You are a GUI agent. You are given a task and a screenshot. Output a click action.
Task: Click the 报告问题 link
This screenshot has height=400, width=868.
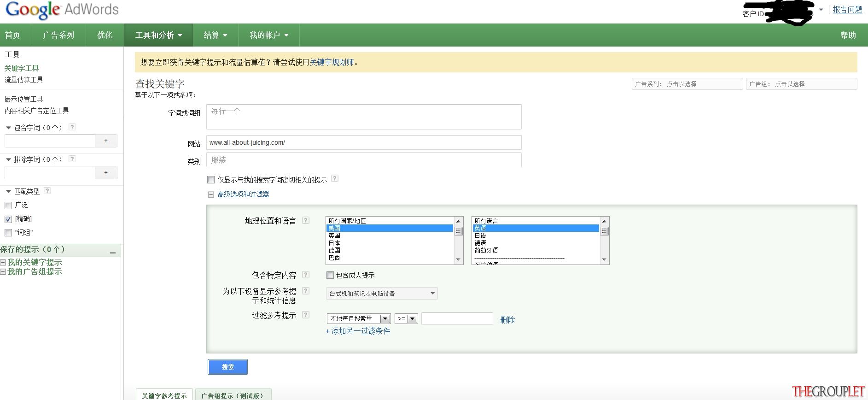pos(847,9)
